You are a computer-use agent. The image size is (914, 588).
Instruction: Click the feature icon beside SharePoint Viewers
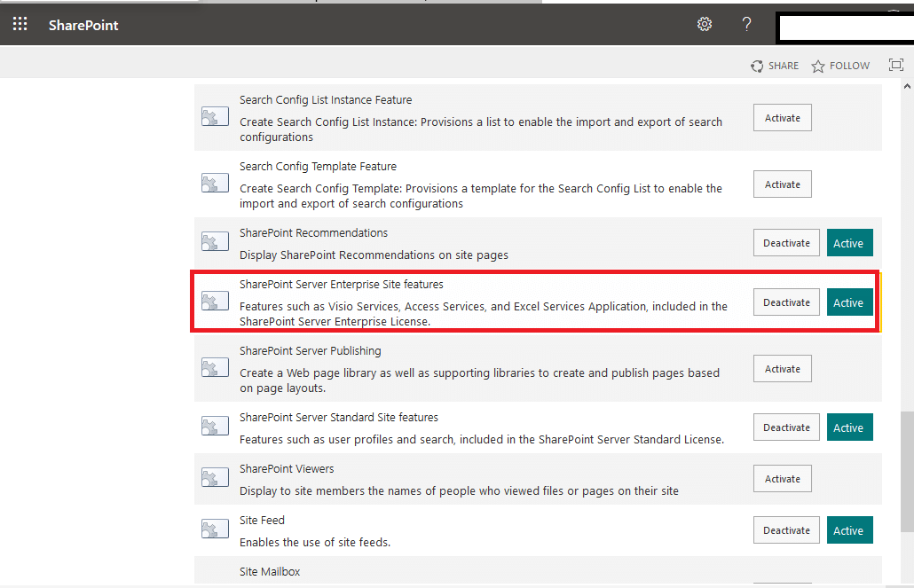[214, 477]
